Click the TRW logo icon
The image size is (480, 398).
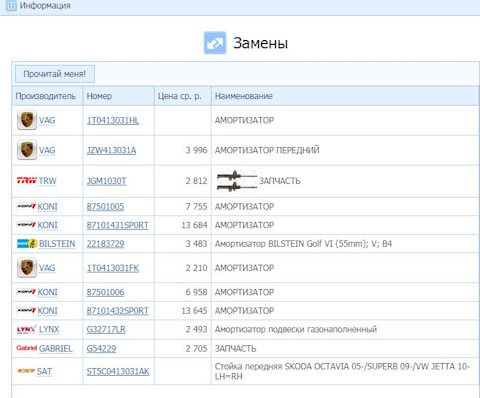27,181
